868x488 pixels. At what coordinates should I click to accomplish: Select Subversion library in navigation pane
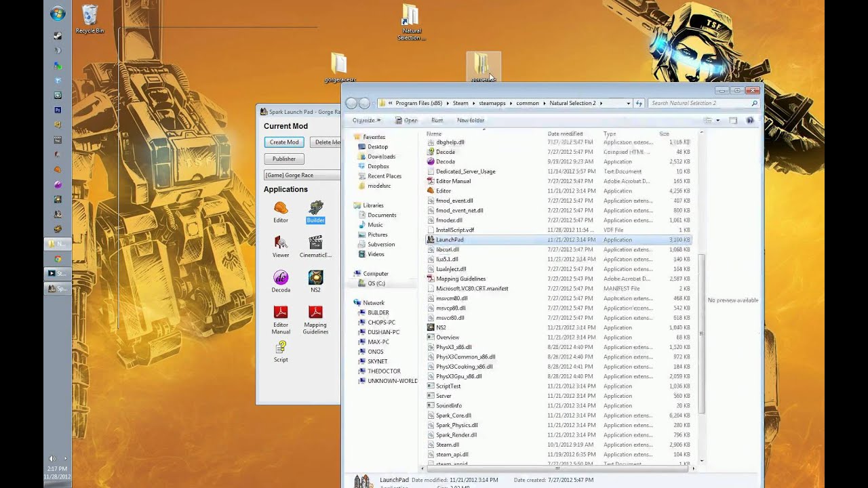pos(381,244)
